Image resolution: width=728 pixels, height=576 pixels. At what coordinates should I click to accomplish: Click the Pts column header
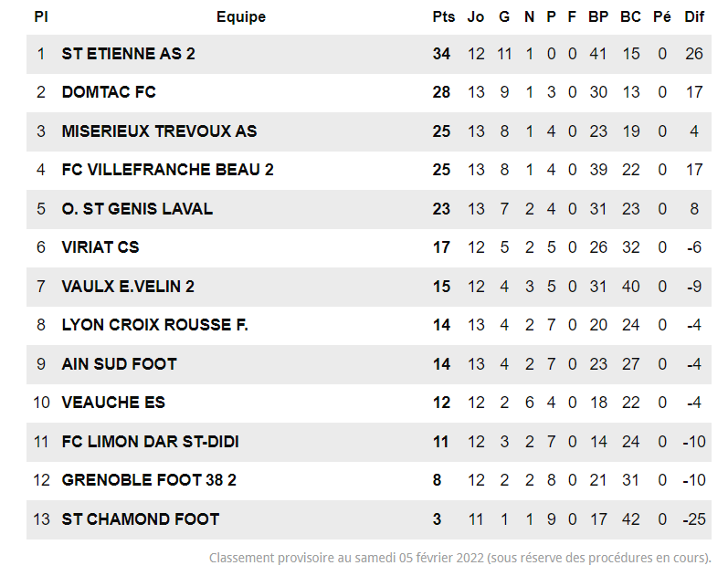pos(443,16)
